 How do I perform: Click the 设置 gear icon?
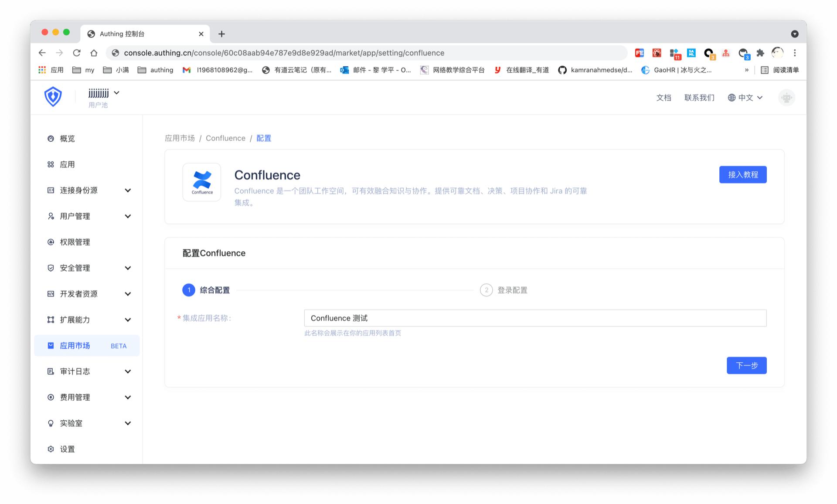51,449
